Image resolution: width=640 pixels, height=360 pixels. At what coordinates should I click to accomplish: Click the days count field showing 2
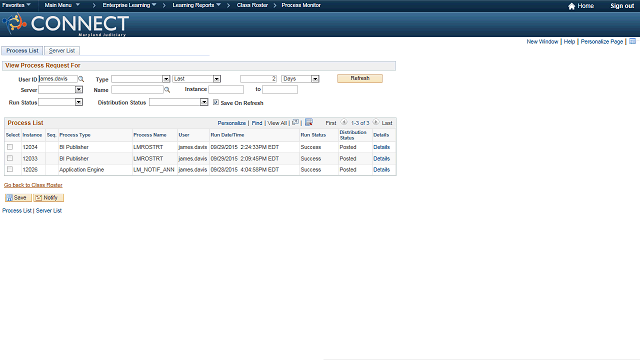coord(258,79)
